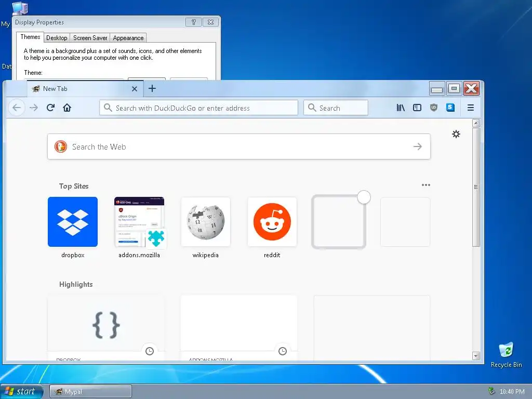Switch to Appearance tab in Display Properties
The width and height of the screenshot is (532, 399).
pos(128,37)
